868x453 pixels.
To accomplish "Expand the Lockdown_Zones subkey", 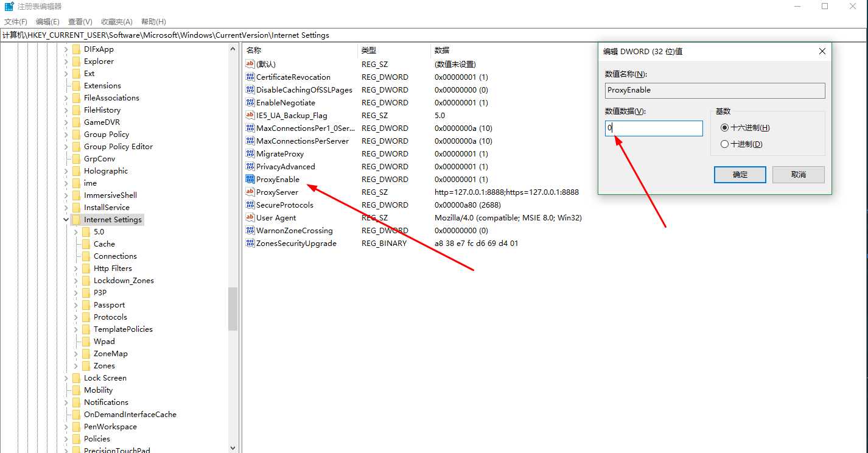I will [75, 280].
